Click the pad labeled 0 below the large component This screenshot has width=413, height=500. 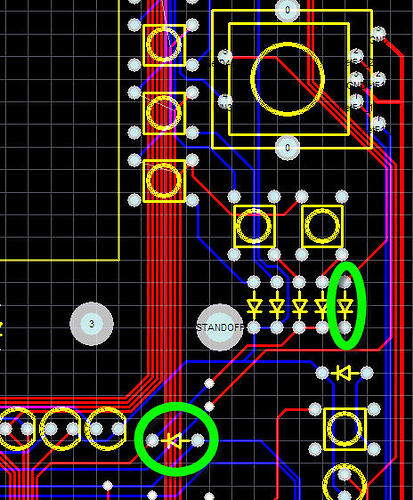click(287, 148)
